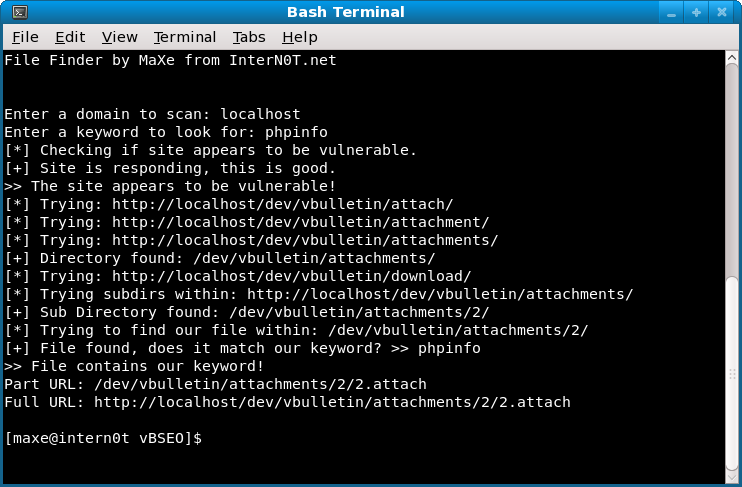
Task: Click the File Finder header line
Action: coord(170,61)
